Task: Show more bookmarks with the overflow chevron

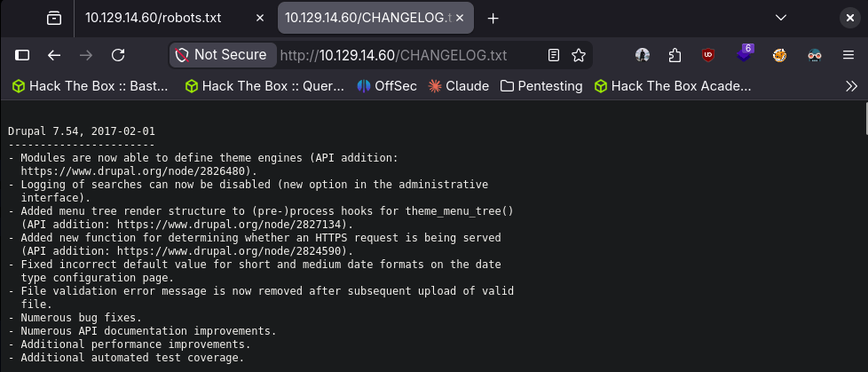Action: pos(851,86)
